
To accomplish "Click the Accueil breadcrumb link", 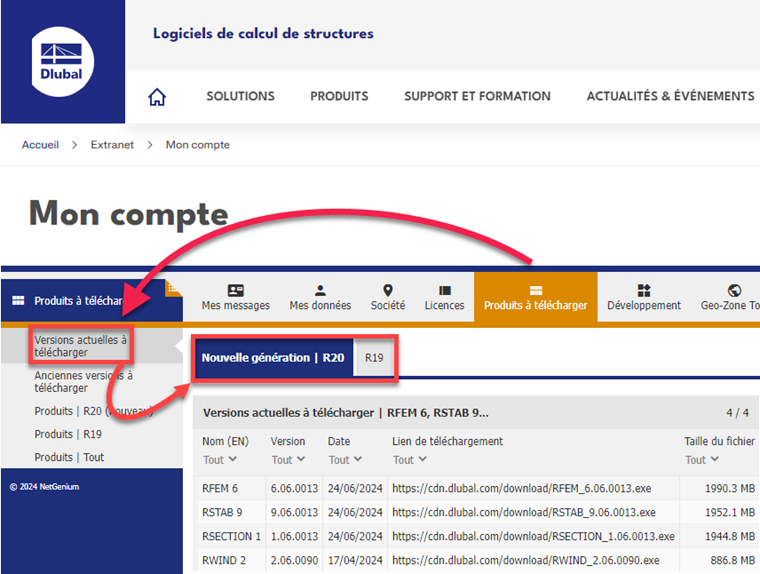I will [x=40, y=145].
